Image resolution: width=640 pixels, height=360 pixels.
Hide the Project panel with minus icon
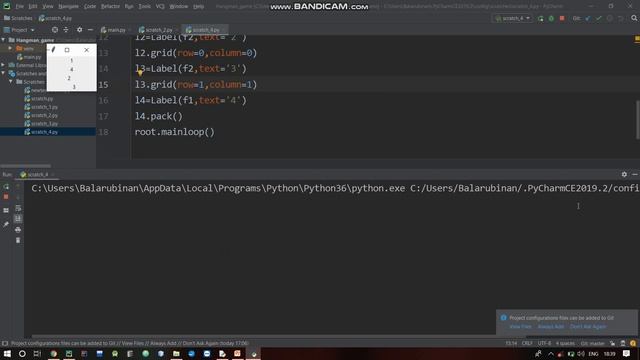tap(90, 30)
